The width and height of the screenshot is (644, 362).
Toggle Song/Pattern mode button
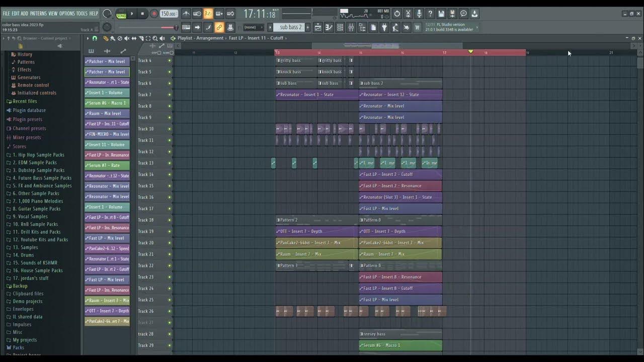point(121,14)
